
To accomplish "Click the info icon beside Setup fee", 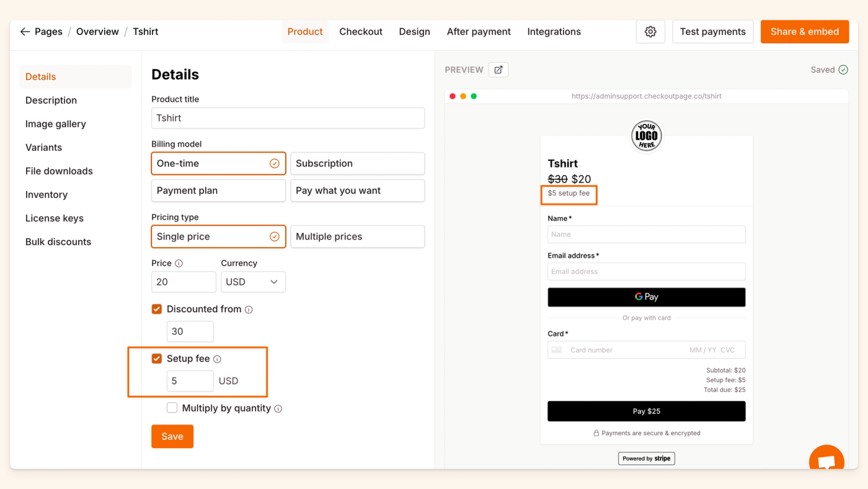I will click(217, 359).
